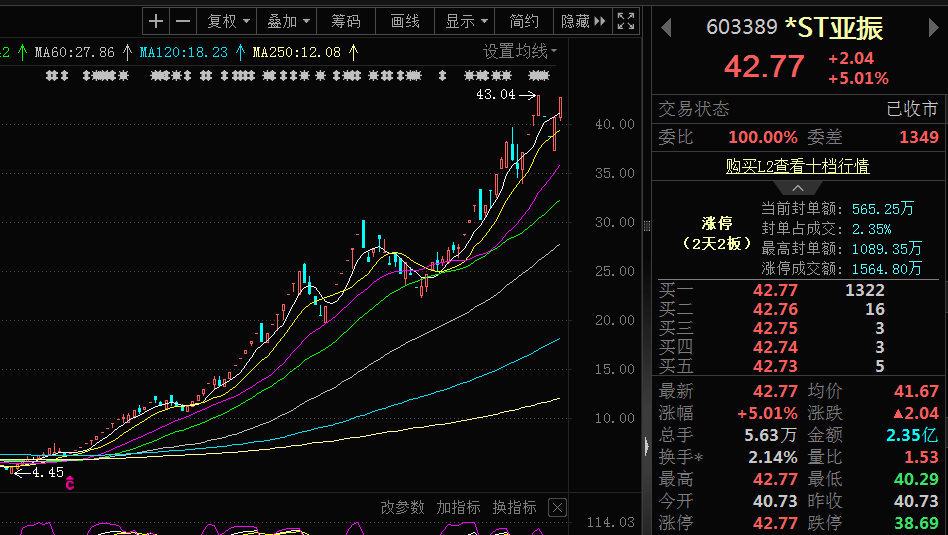Image resolution: width=948 pixels, height=535 pixels.
Task: Open 设置均线 dropdown
Action: [x=519, y=51]
